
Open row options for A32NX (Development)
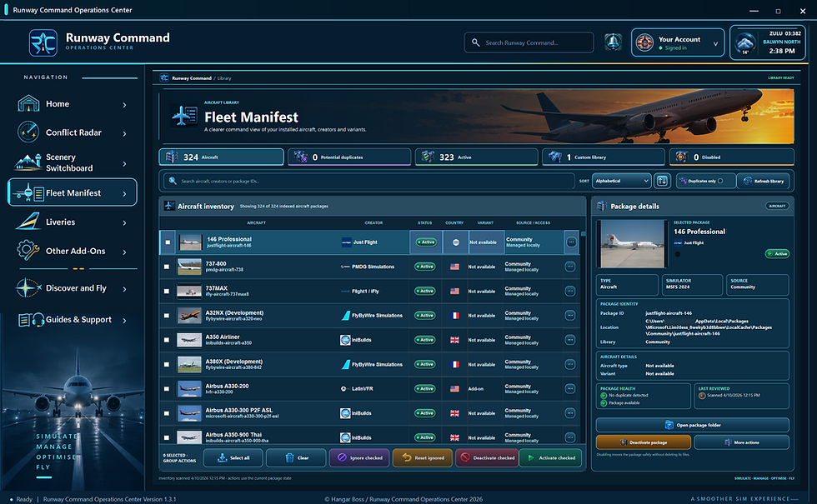pos(570,316)
